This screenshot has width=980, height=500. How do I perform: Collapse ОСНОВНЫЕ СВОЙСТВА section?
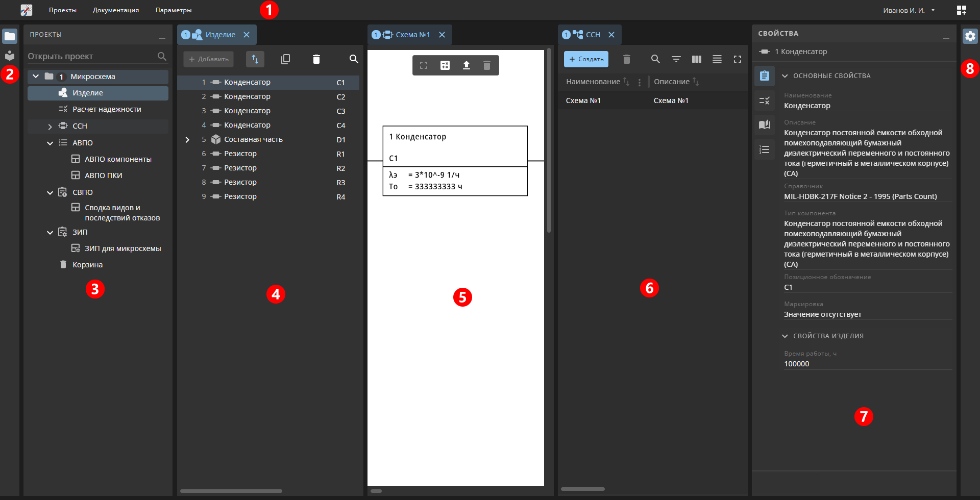(785, 76)
